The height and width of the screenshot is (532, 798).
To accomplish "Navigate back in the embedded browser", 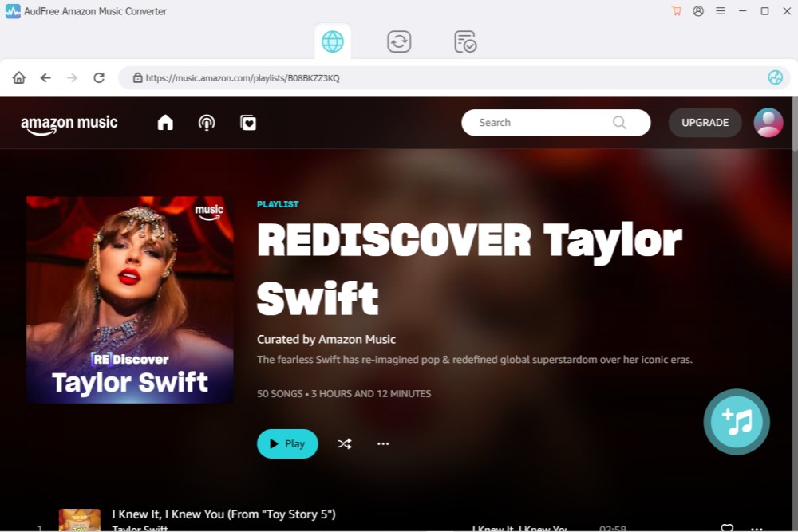I will click(x=45, y=77).
